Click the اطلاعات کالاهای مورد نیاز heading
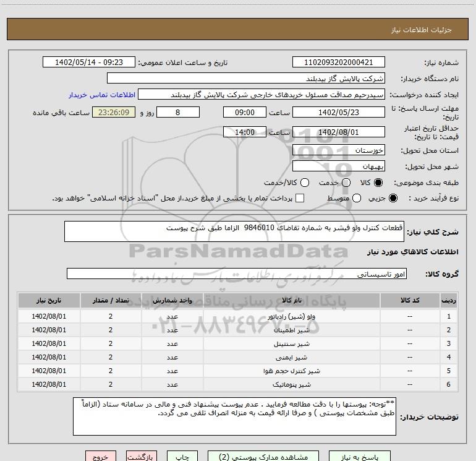The width and height of the screenshot is (476, 461). pos(412,252)
